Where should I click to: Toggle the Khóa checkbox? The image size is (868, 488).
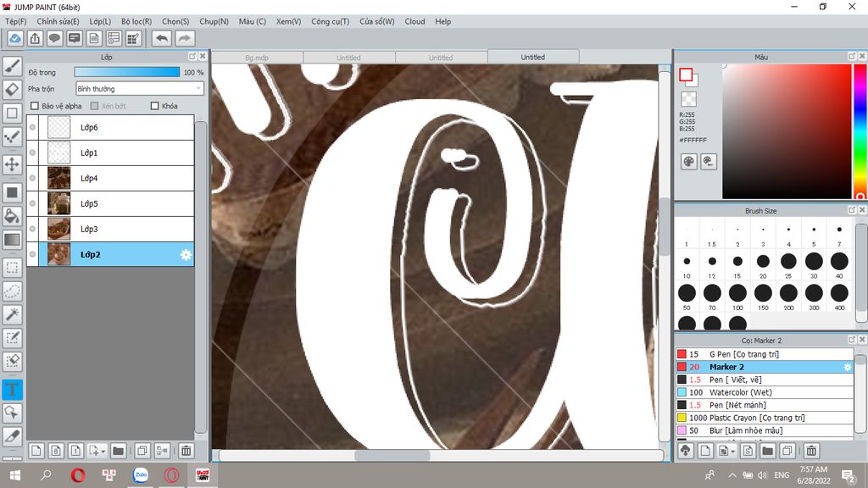(155, 106)
